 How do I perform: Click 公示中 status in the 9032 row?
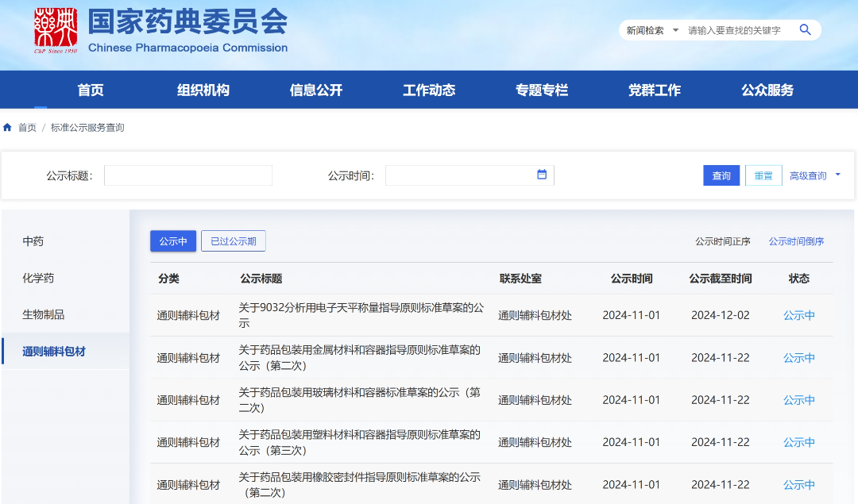(799, 315)
